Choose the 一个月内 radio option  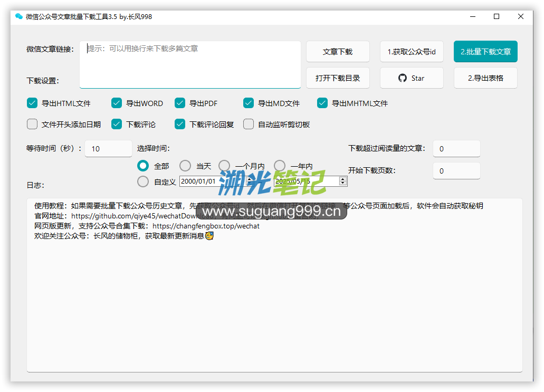pyautogui.click(x=224, y=166)
